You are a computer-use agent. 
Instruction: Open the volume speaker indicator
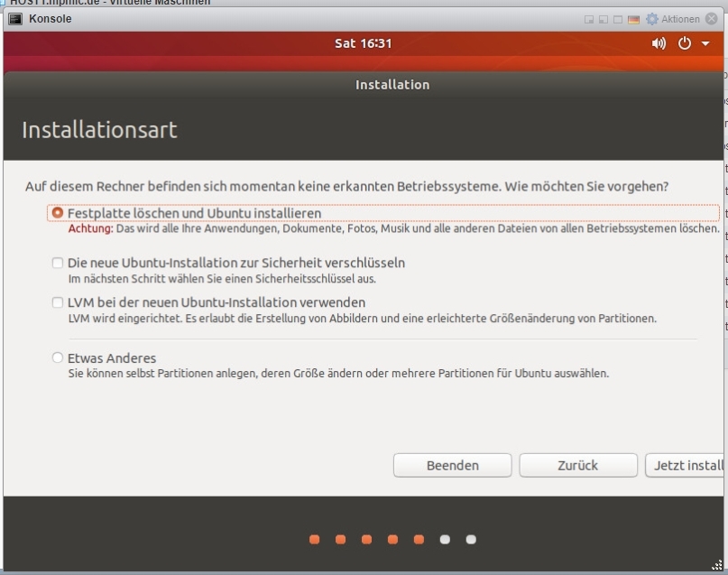[x=659, y=43]
